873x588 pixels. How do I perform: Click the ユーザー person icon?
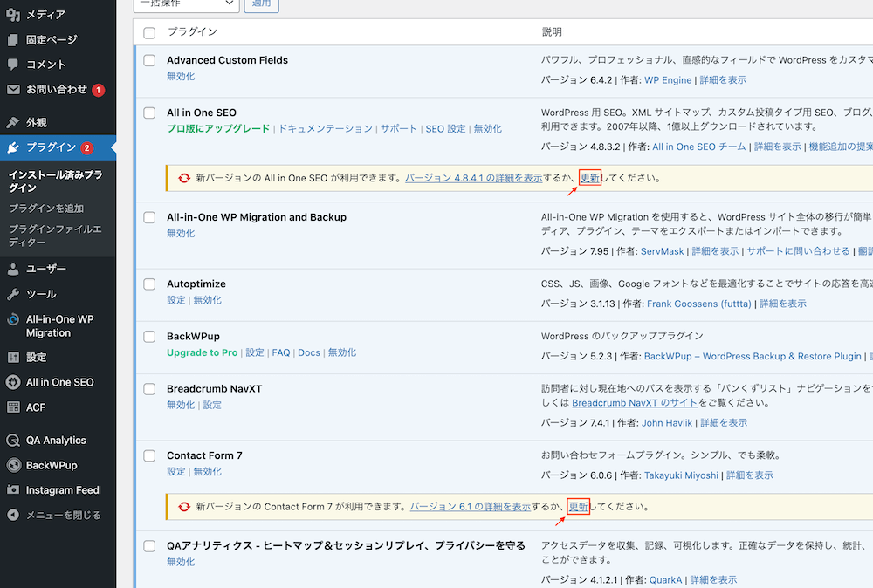coord(13,270)
